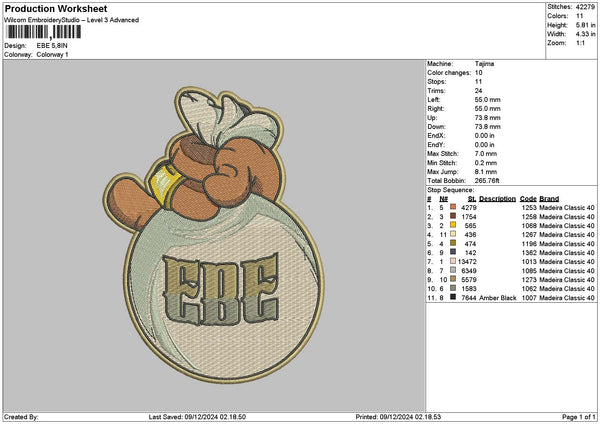Click the Code column header

point(528,198)
